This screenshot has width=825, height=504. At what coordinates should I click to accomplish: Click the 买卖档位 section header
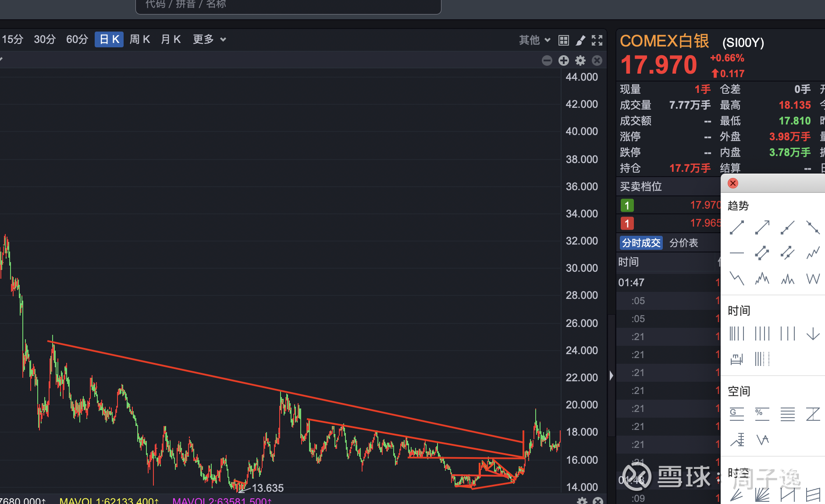641,186
